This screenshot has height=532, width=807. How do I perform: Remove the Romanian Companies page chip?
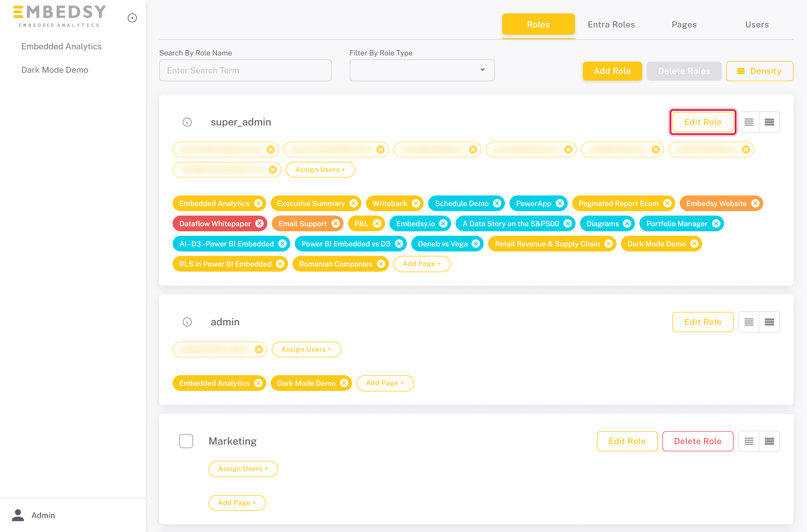[x=381, y=264]
